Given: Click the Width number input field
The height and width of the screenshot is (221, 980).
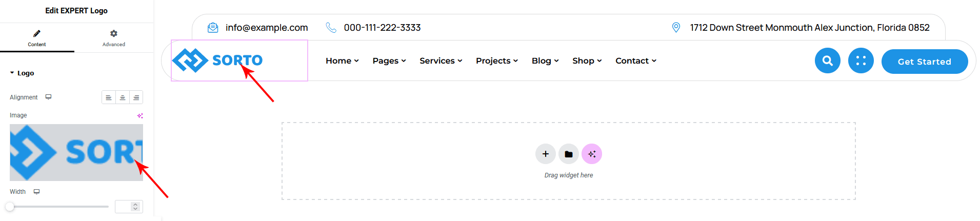Looking at the screenshot, I should 124,207.
